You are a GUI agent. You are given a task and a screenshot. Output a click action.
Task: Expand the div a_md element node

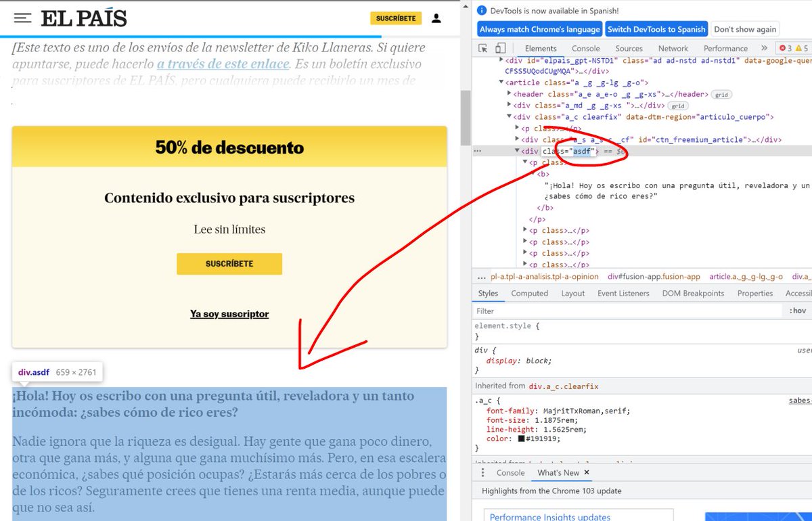pyautogui.click(x=510, y=106)
